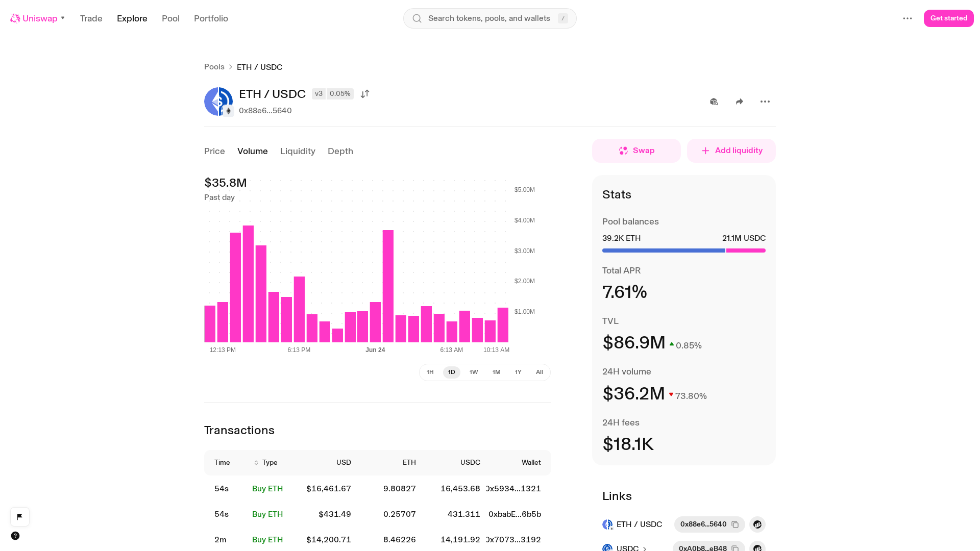
Task: Click the flag icon at bottom left
Action: point(20,517)
